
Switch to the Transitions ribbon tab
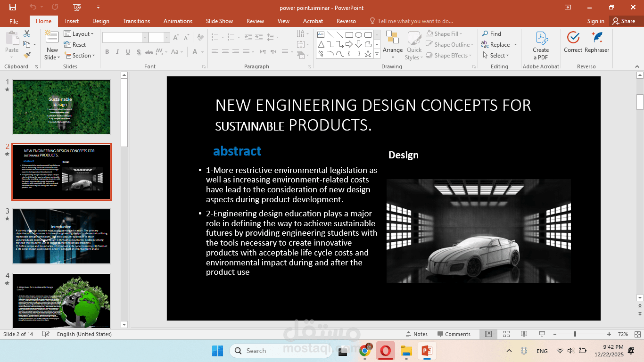pyautogui.click(x=136, y=21)
